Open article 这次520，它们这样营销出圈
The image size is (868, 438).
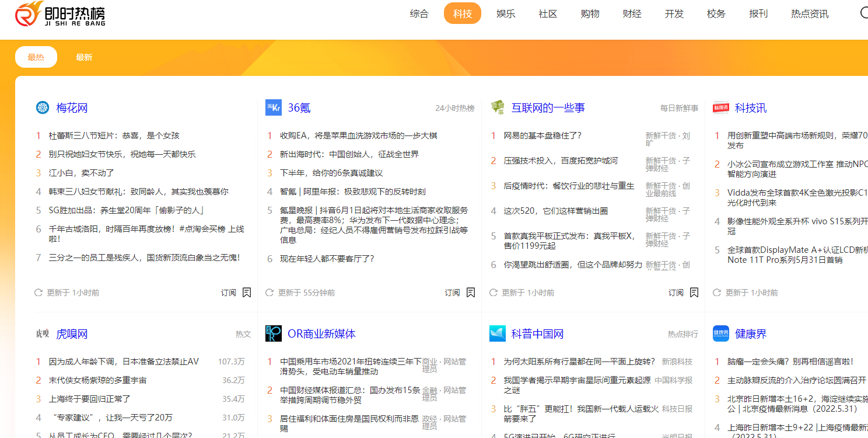(x=556, y=211)
